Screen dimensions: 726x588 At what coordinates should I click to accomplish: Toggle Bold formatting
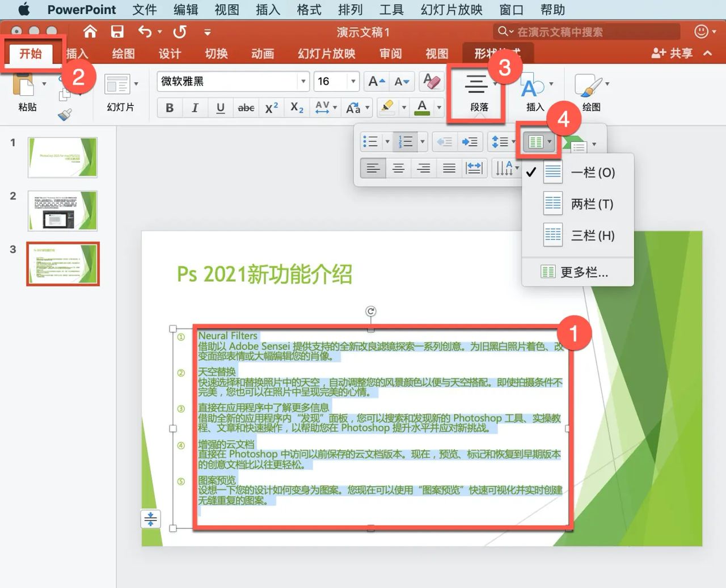pyautogui.click(x=170, y=108)
